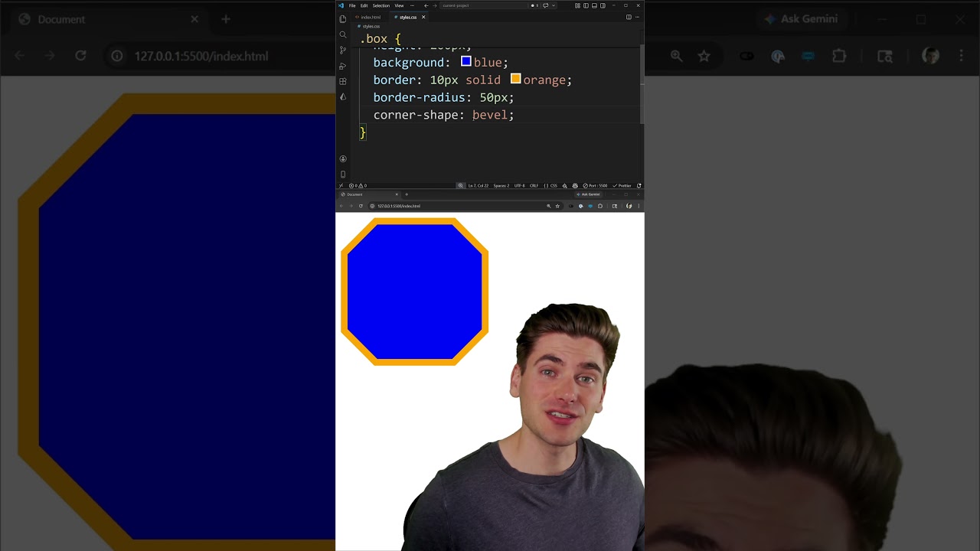Open the browser profile avatar
This screenshot has width=980, height=551.
pos(629,206)
